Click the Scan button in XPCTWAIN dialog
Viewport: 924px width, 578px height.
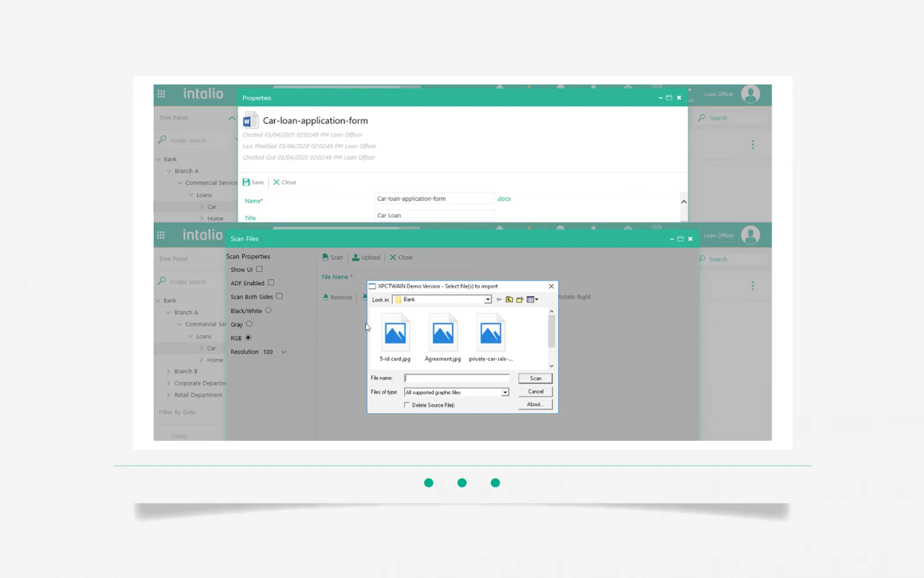point(535,379)
